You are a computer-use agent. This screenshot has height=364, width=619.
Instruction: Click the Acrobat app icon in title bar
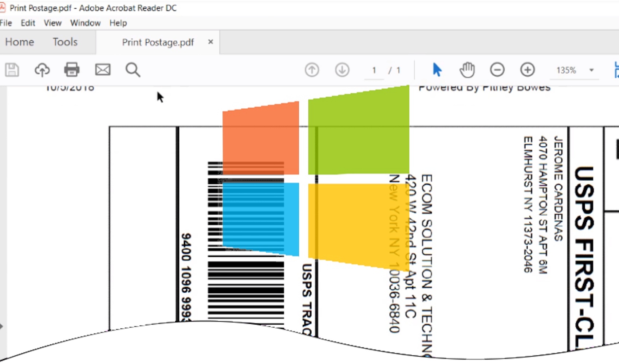click(x=3, y=8)
